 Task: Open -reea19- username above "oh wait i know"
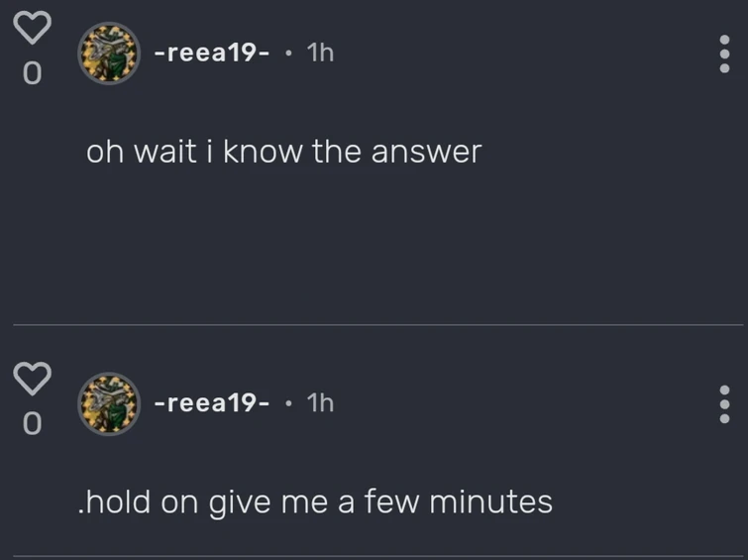click(211, 54)
